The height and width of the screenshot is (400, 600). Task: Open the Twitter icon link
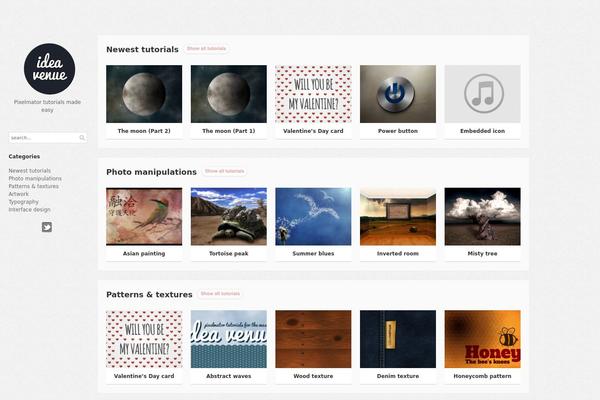pyautogui.click(x=47, y=227)
